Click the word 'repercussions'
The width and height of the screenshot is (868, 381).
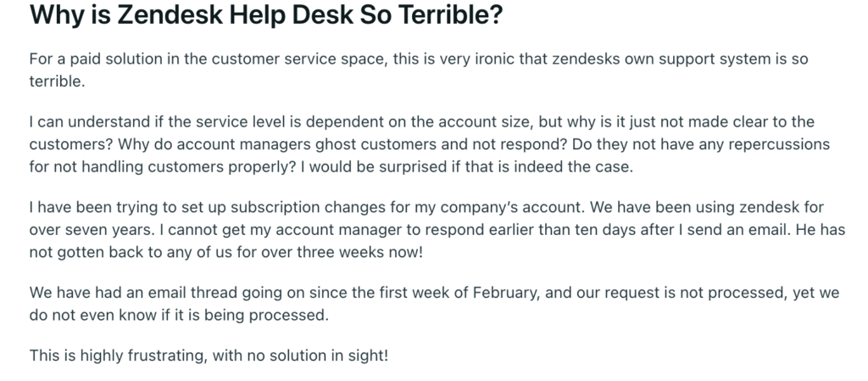coord(779,144)
